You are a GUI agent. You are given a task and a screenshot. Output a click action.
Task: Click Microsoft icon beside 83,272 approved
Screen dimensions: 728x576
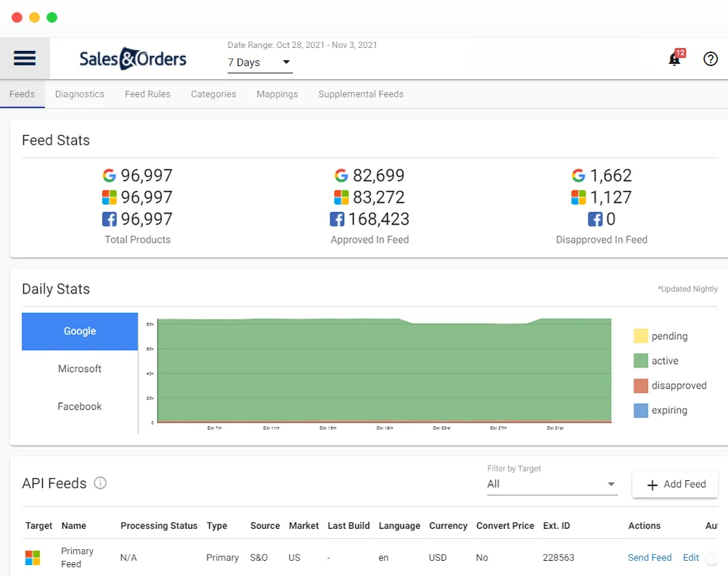pyautogui.click(x=341, y=198)
